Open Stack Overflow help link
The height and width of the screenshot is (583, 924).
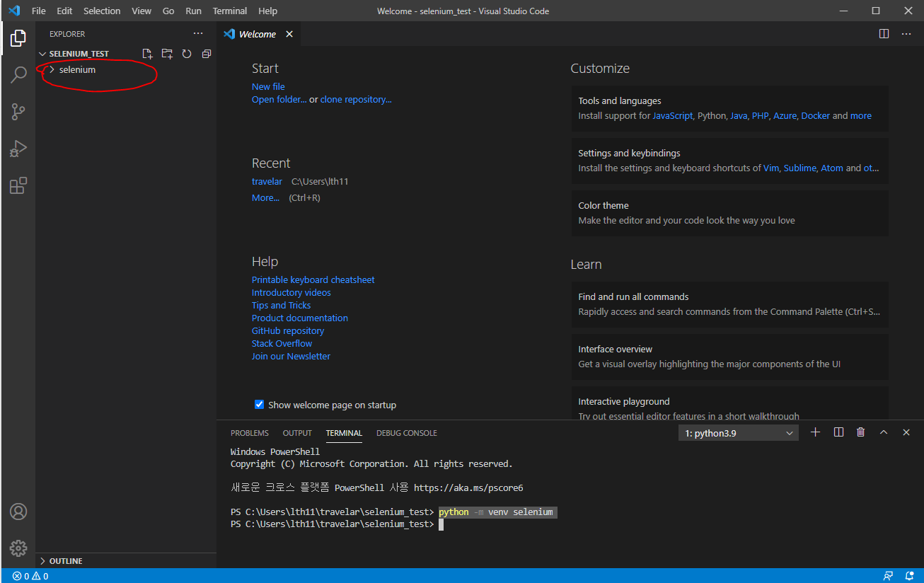click(282, 343)
